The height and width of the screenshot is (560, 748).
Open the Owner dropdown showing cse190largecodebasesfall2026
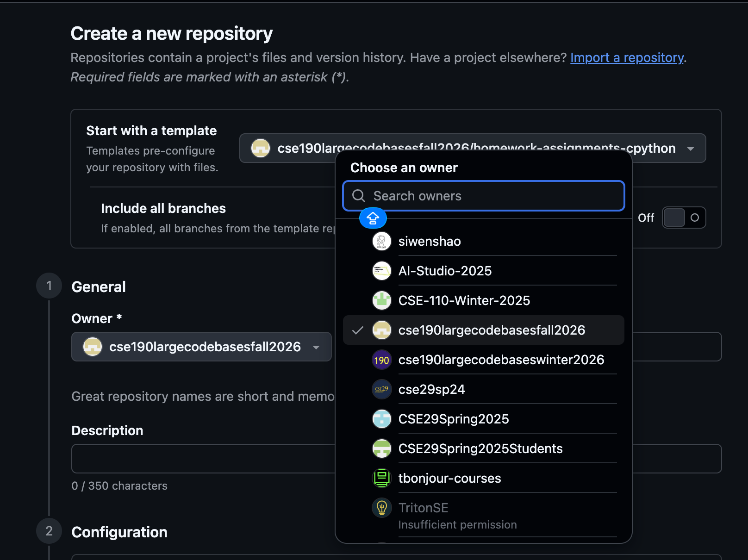[201, 347]
